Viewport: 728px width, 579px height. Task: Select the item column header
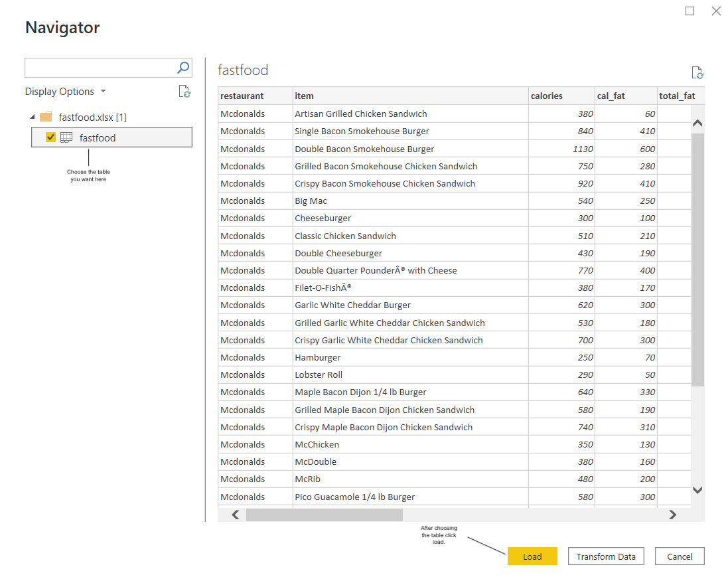pyautogui.click(x=410, y=96)
